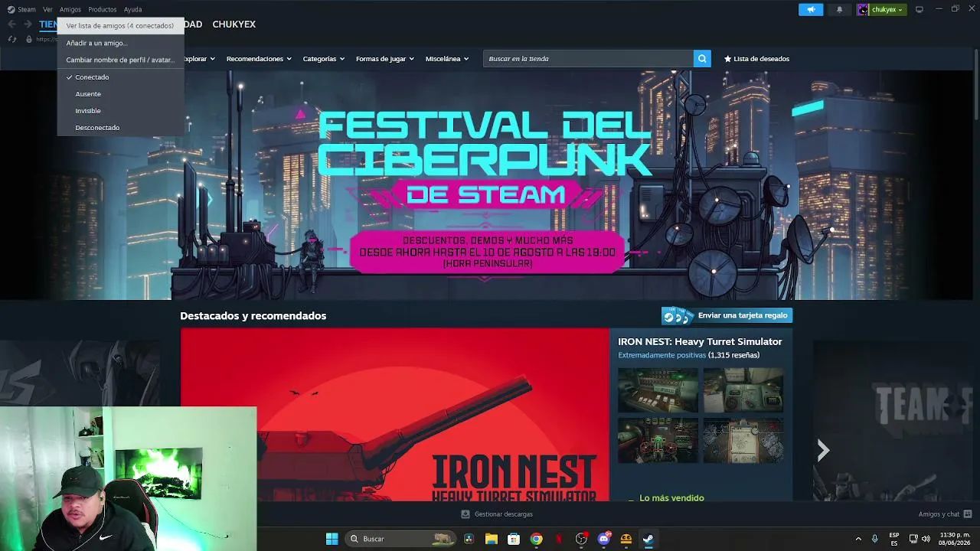Switch to Big Picture mode monitor icon
Viewport: 980px width, 551px height.
(x=920, y=9)
